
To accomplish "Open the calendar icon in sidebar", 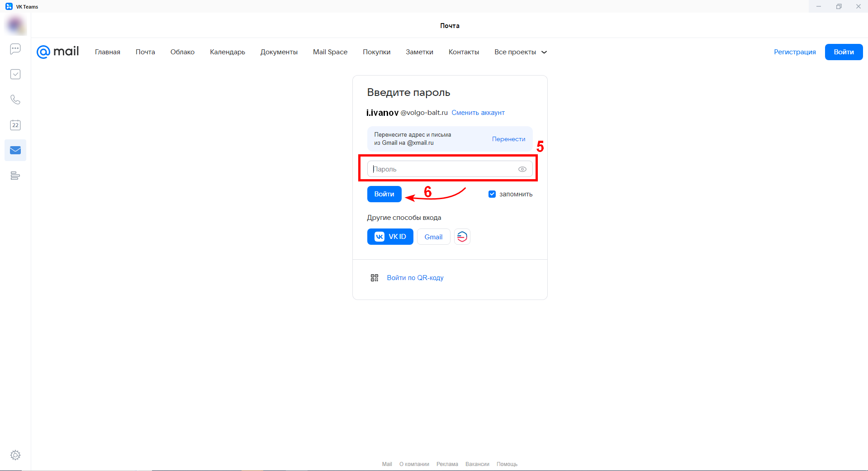I will point(15,125).
